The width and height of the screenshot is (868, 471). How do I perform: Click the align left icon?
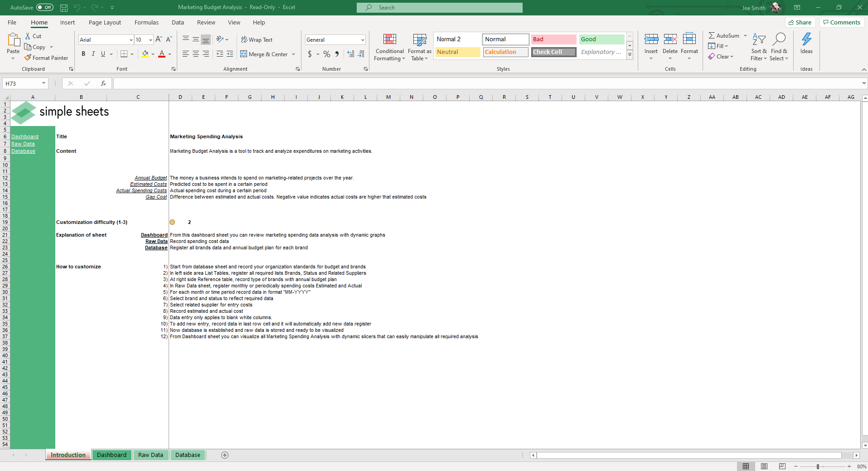186,54
